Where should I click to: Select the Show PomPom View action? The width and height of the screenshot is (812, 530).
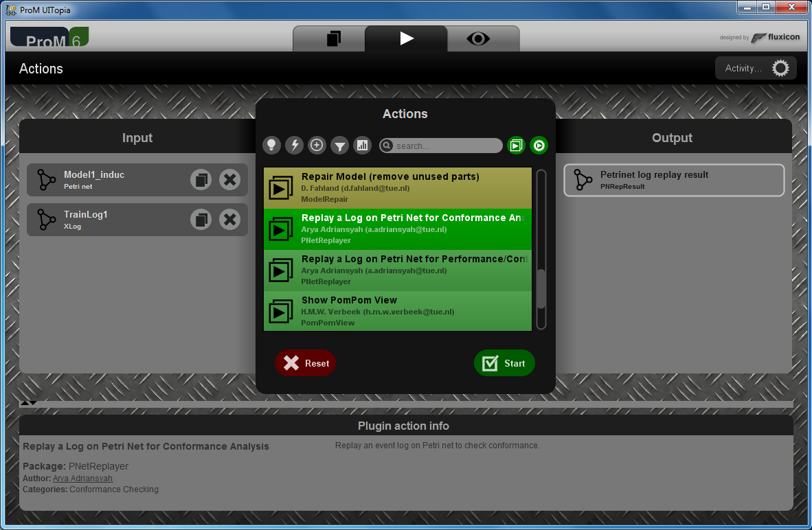[398, 311]
